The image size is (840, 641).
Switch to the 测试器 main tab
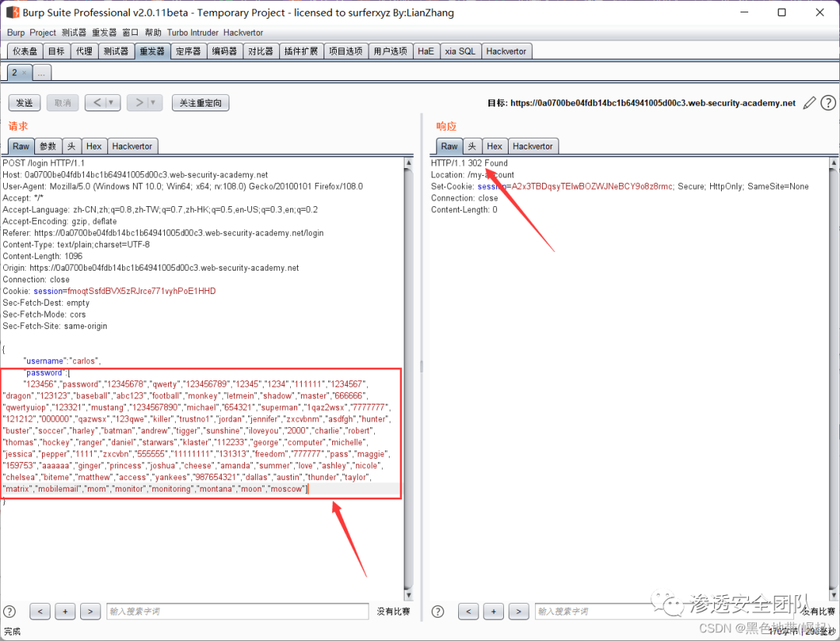(x=116, y=51)
